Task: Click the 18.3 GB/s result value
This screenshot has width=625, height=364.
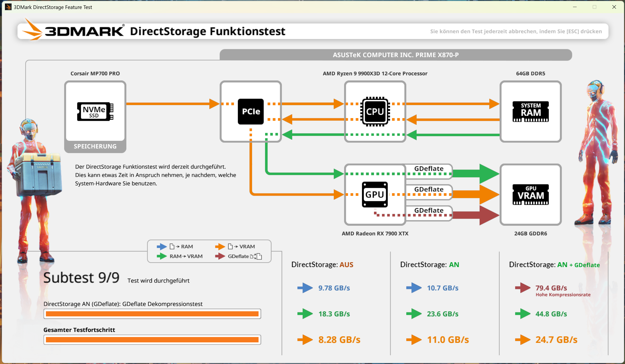Action: point(334,314)
